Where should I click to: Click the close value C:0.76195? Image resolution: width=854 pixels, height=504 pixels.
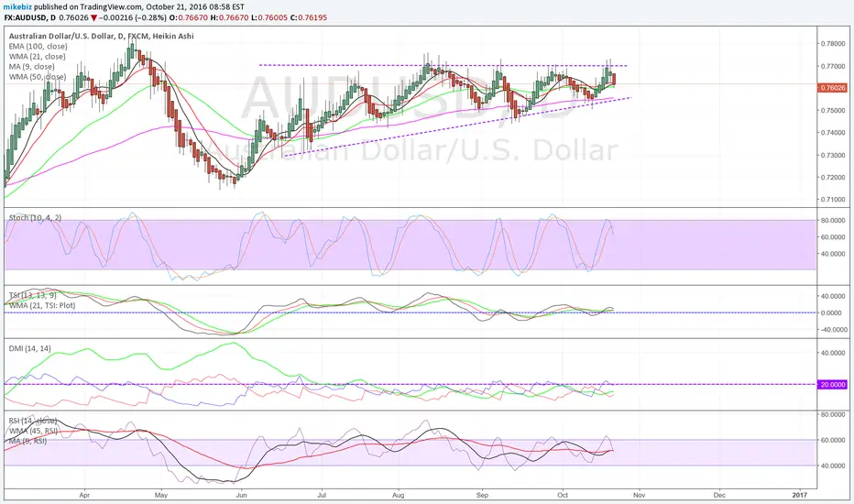pos(309,17)
